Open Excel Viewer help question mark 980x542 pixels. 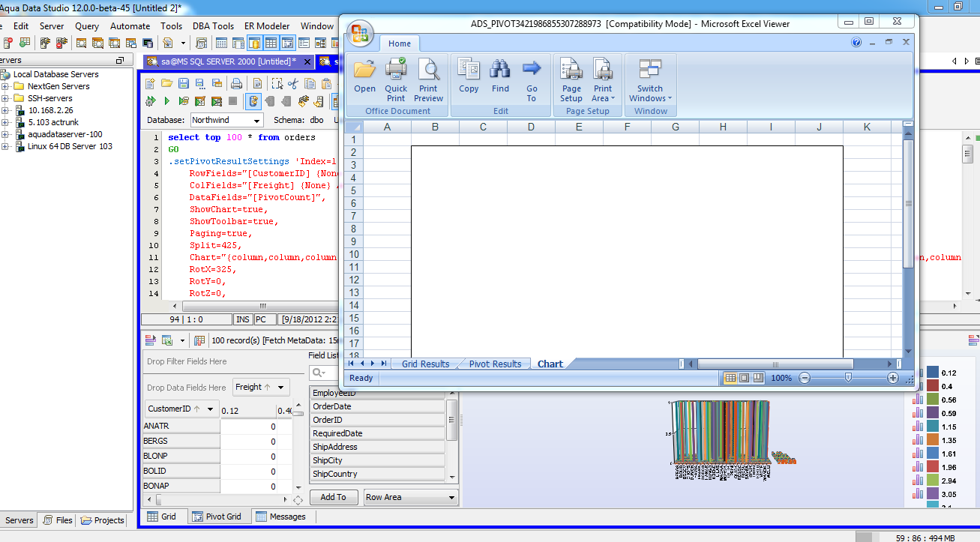click(x=856, y=42)
